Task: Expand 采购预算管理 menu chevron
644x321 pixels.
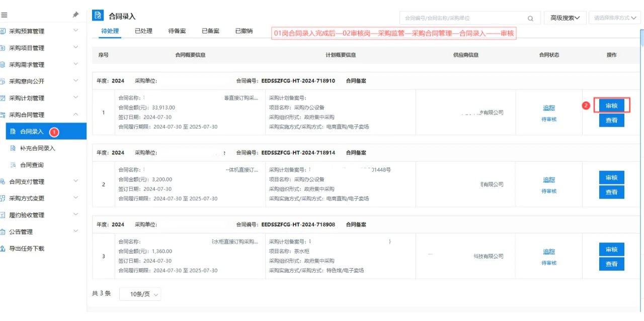Action: [x=76, y=31]
